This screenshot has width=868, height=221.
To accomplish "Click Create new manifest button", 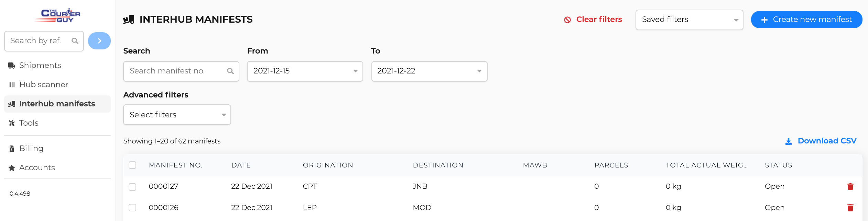I will point(806,20).
